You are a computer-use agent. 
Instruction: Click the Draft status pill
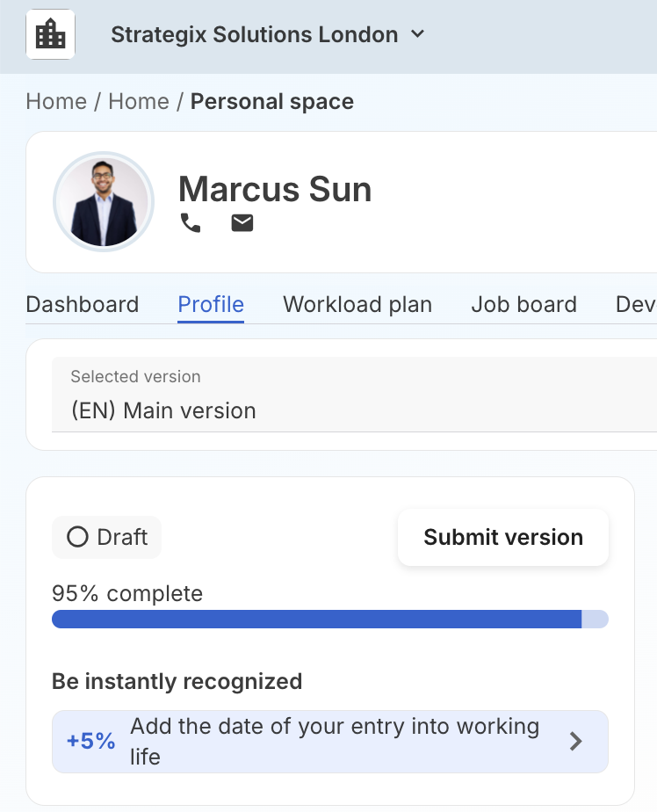pos(106,537)
